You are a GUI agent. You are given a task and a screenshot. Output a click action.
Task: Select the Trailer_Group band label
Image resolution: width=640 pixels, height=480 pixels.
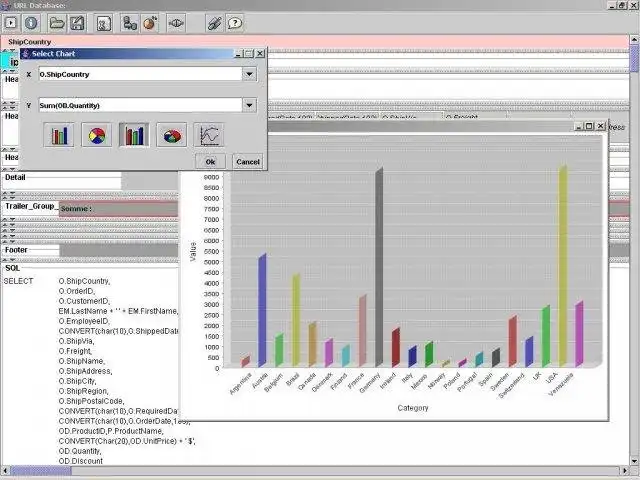click(x=30, y=206)
